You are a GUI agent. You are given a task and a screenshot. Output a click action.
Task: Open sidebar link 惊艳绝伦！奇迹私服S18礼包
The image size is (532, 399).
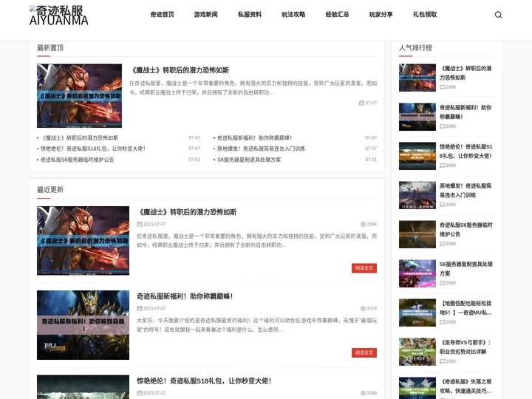click(x=465, y=151)
